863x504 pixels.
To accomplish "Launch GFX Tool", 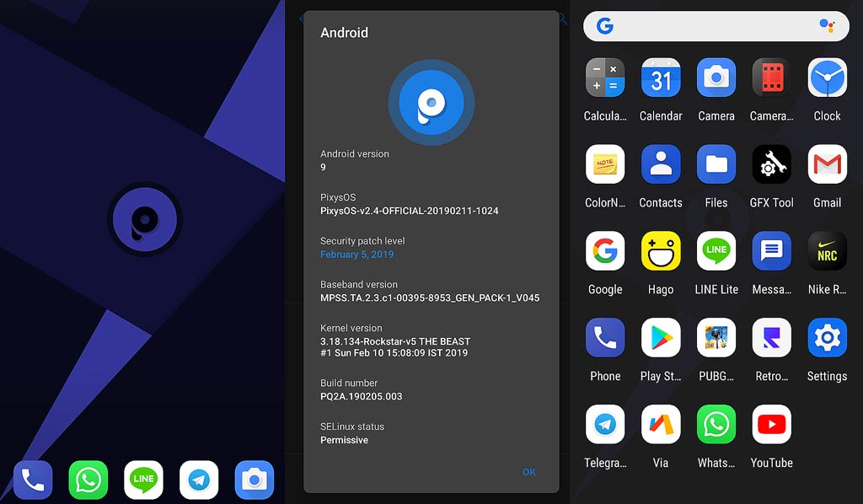I will [x=772, y=164].
